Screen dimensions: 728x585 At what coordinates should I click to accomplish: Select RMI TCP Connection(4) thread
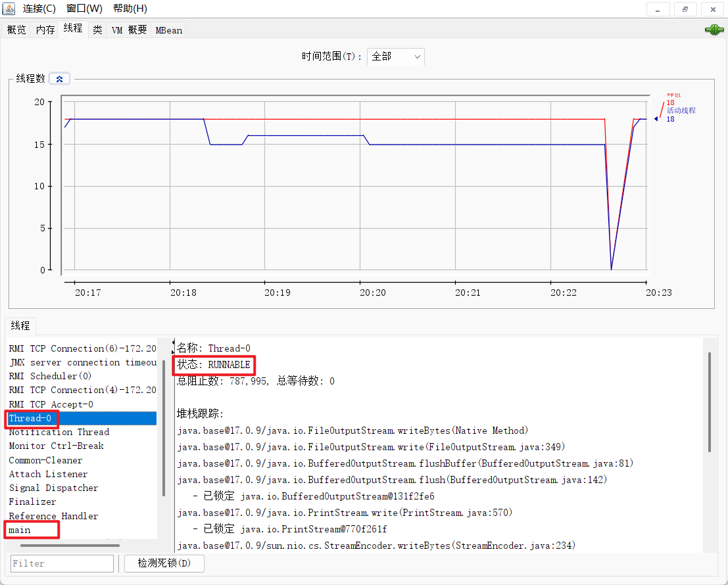[82, 390]
